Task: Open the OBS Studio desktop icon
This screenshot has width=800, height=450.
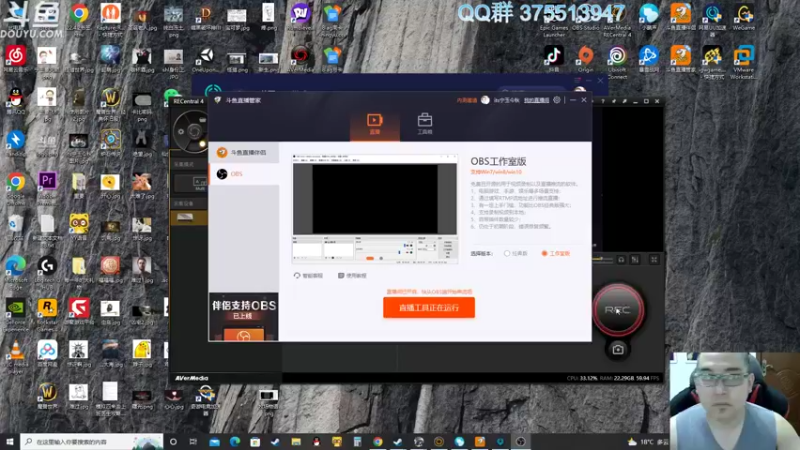Action: (x=585, y=17)
